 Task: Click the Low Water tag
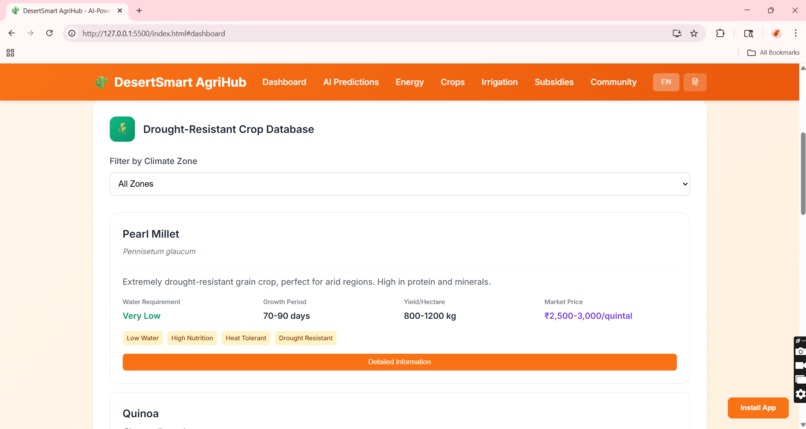[x=142, y=338]
